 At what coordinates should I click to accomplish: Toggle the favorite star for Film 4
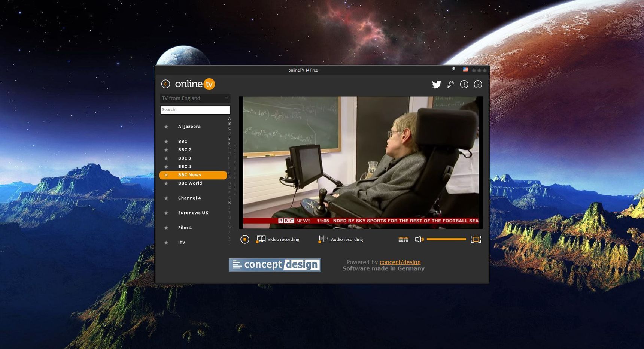[x=166, y=228]
